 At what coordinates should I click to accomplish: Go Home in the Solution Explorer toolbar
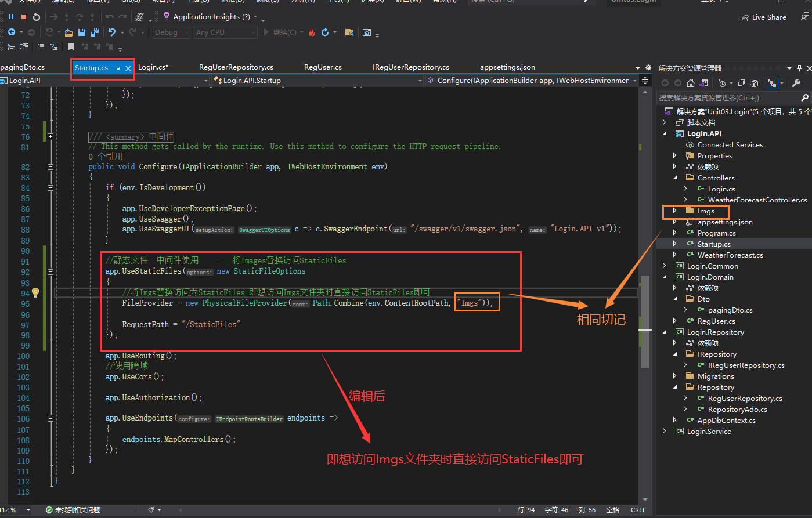(x=691, y=83)
